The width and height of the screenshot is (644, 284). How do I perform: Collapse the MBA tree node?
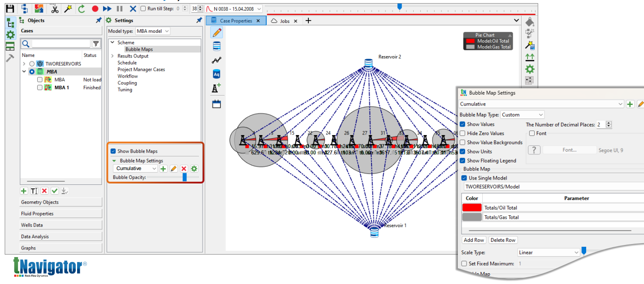pos(25,71)
